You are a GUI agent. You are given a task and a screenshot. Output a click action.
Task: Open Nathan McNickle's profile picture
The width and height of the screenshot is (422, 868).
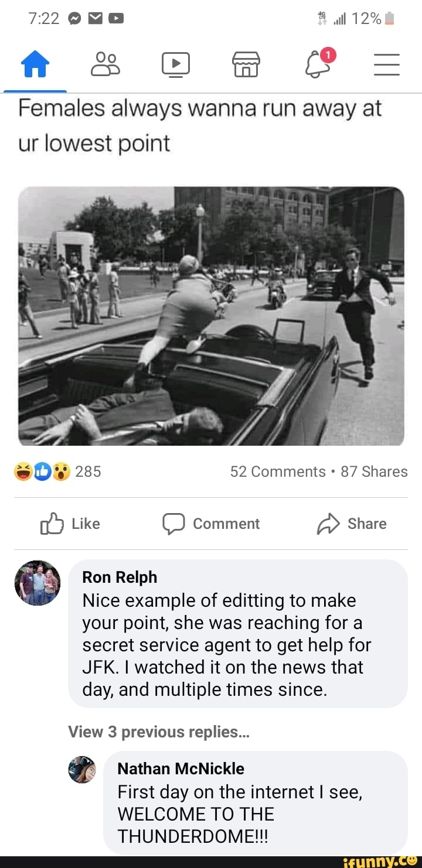pos(82,770)
